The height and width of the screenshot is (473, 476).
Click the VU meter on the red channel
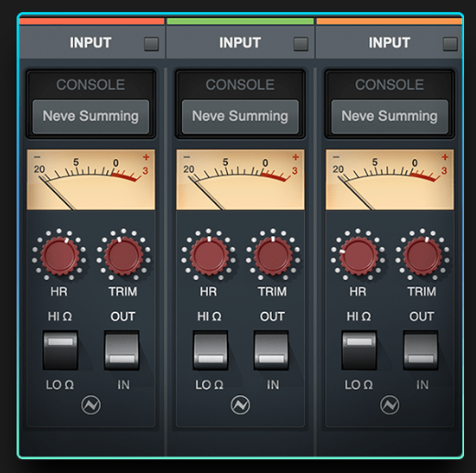(x=91, y=179)
